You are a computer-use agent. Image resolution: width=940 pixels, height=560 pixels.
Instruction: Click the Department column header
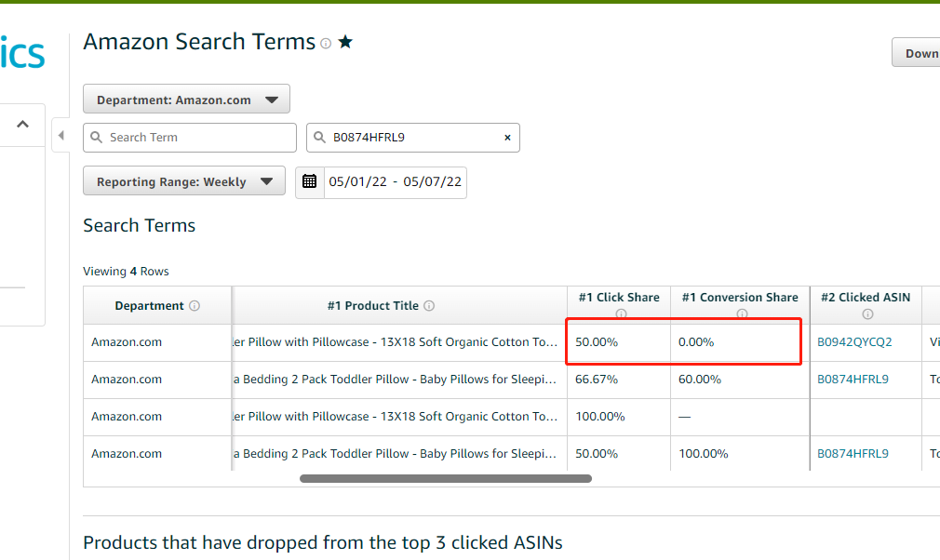[x=157, y=305]
